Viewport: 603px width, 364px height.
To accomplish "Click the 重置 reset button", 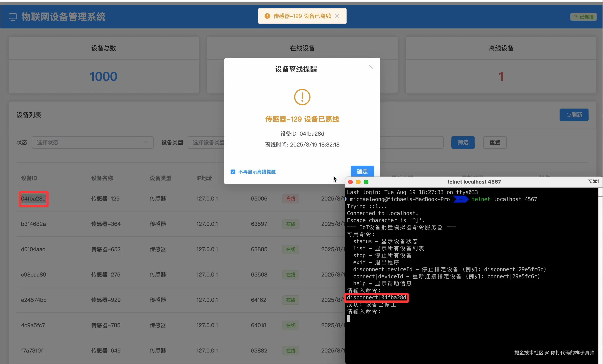I will pyautogui.click(x=495, y=142).
